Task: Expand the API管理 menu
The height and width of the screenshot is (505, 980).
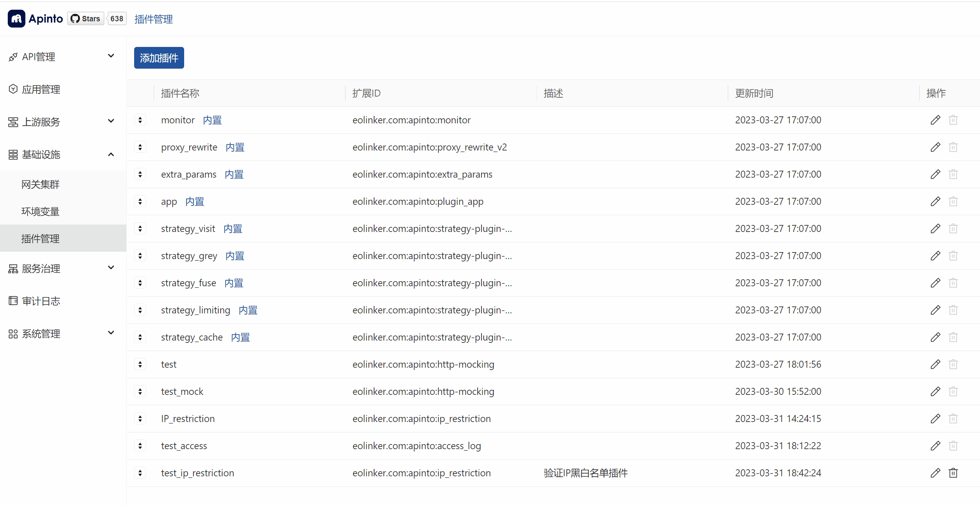Action: pos(62,57)
